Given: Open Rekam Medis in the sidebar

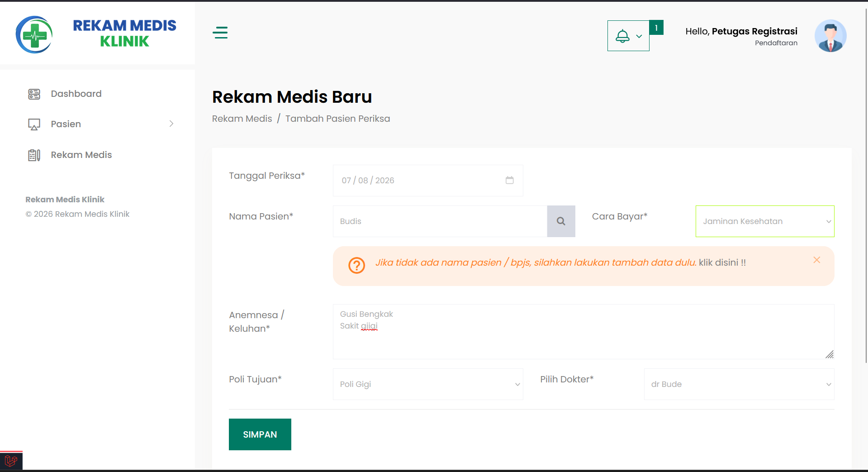Looking at the screenshot, I should coord(81,155).
